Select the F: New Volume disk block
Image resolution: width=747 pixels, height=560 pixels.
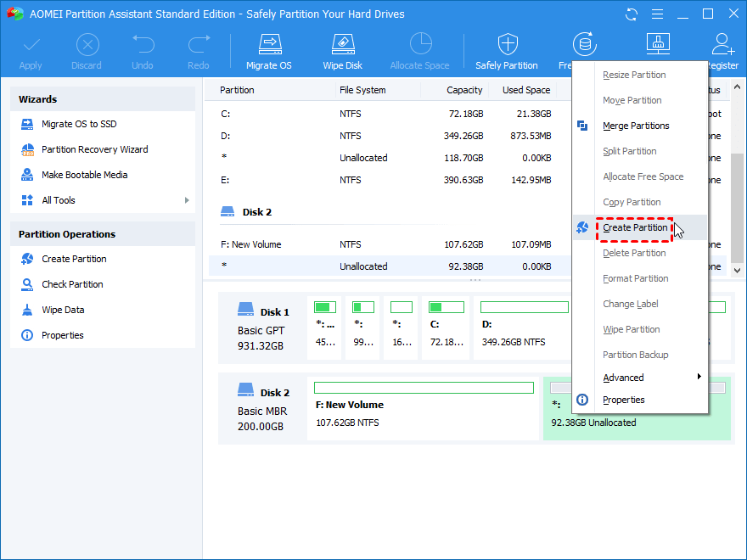424,410
